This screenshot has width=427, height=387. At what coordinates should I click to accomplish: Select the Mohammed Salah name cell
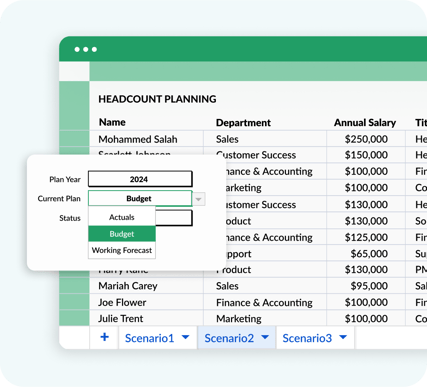(x=147, y=139)
